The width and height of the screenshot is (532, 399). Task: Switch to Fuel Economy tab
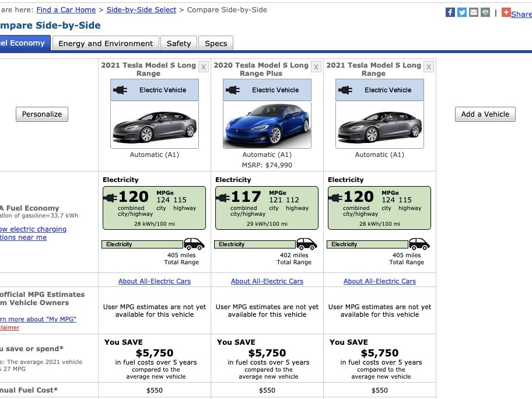24,43
